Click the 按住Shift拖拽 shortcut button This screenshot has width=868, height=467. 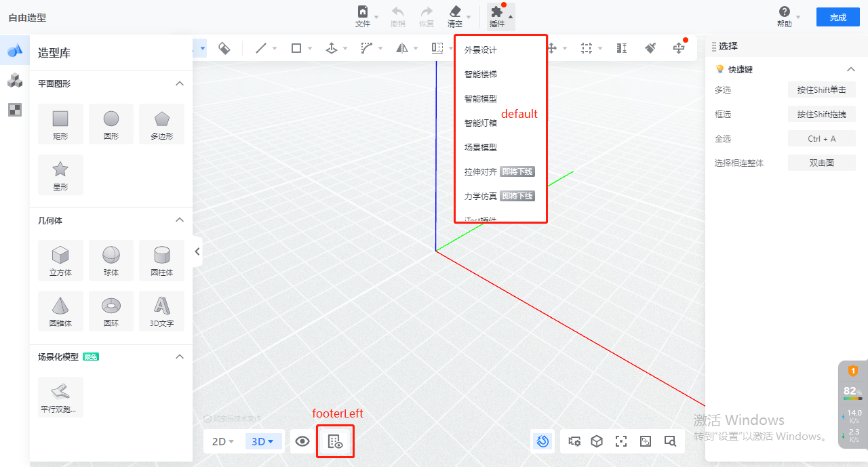[822, 115]
